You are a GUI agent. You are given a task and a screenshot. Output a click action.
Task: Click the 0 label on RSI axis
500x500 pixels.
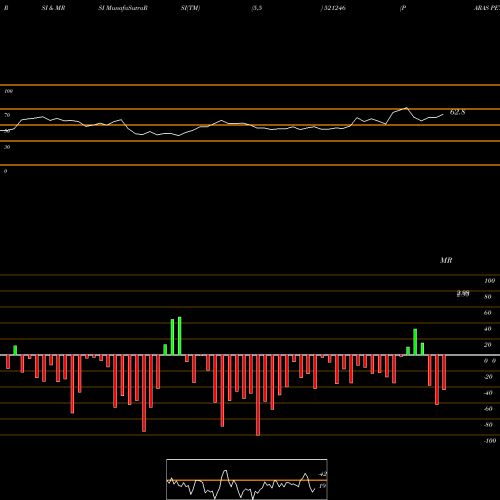pos(5,171)
